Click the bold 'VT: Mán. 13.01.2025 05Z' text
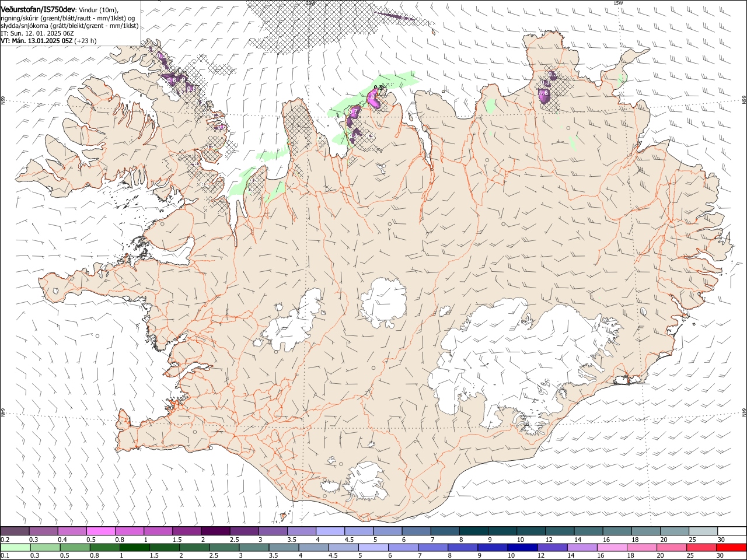Viewport: 747px width, 560px height. click(37, 41)
